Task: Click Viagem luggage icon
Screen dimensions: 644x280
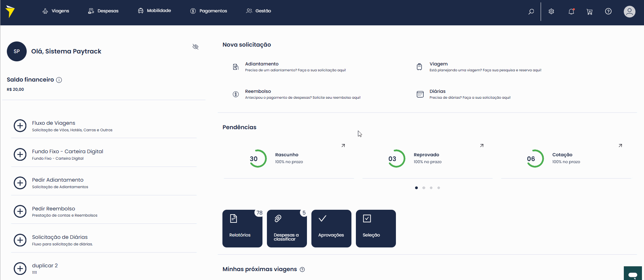Action: (420, 67)
